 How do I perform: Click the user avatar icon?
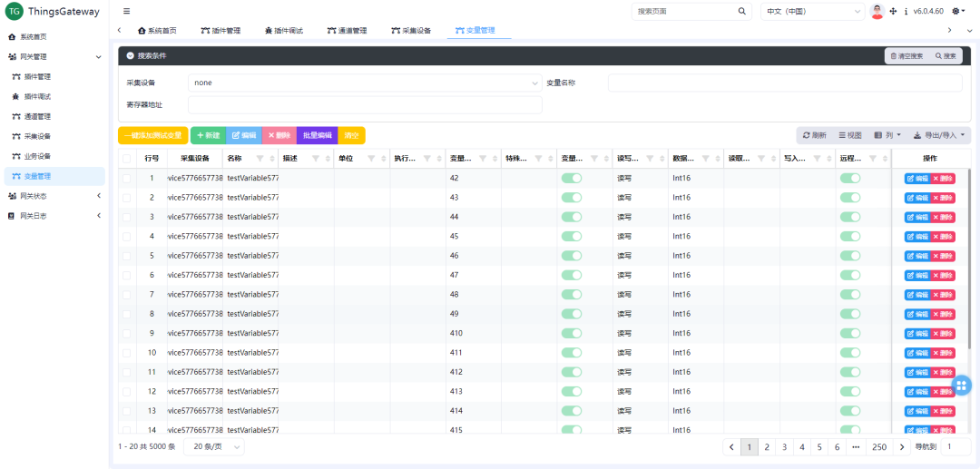point(877,12)
